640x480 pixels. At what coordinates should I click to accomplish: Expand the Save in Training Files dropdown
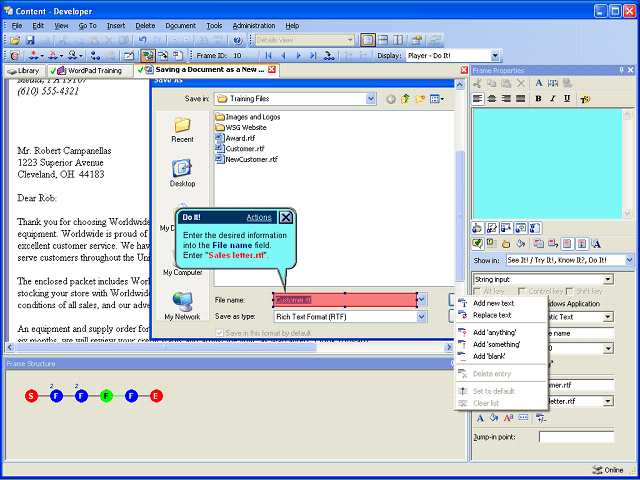[370, 98]
